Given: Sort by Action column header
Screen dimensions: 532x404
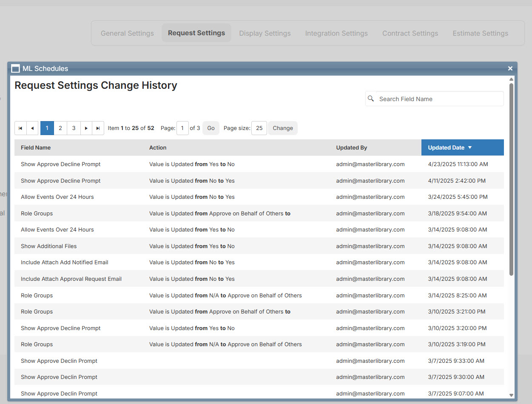Looking at the screenshot, I should pyautogui.click(x=158, y=148).
